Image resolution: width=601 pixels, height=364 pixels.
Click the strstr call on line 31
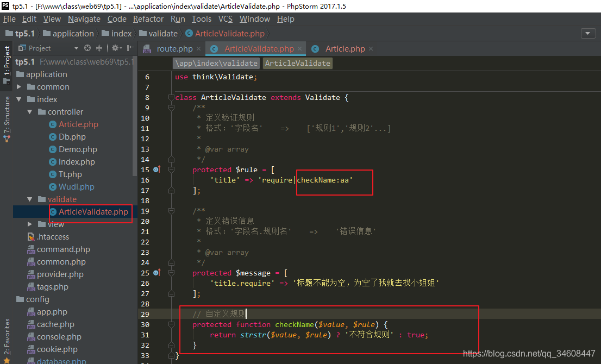pos(253,335)
